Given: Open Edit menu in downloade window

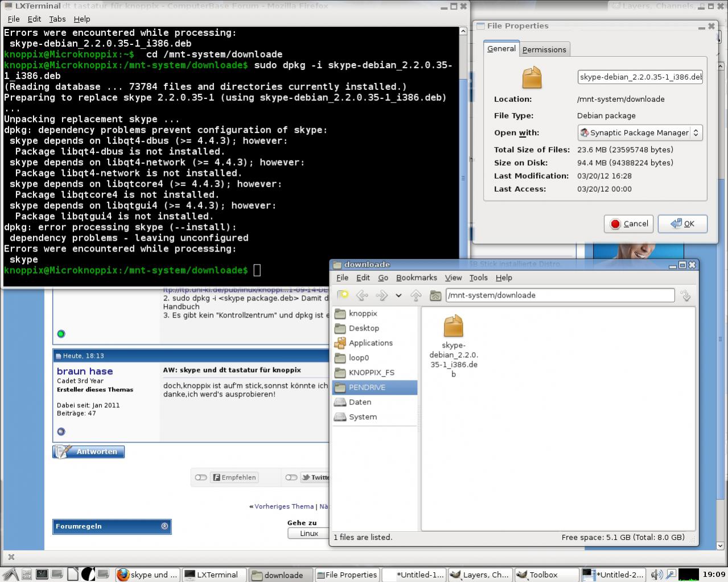Looking at the screenshot, I should click(x=363, y=278).
